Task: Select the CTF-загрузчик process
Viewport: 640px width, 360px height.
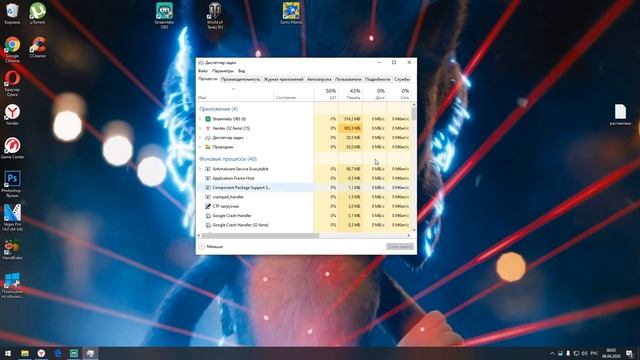Action: [304, 207]
